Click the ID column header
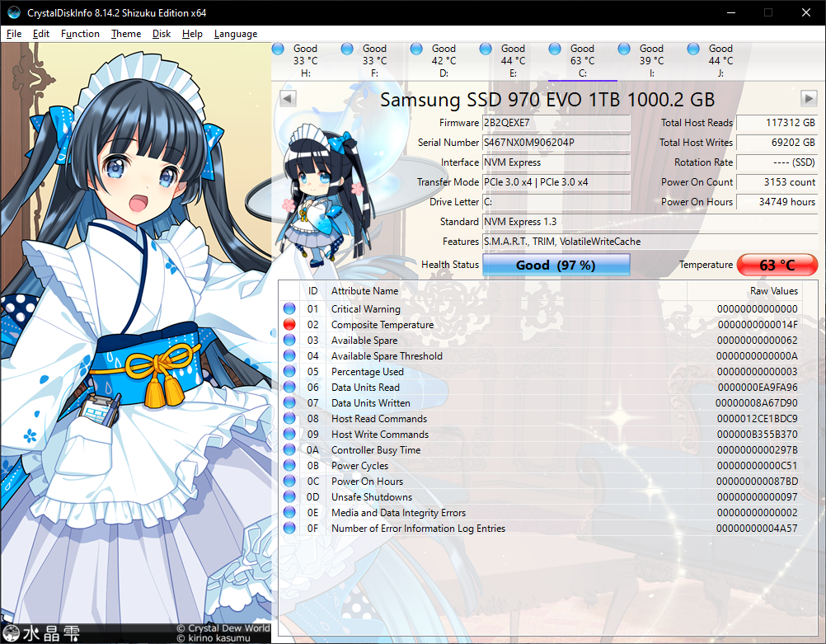This screenshot has height=644, width=826. (313, 291)
